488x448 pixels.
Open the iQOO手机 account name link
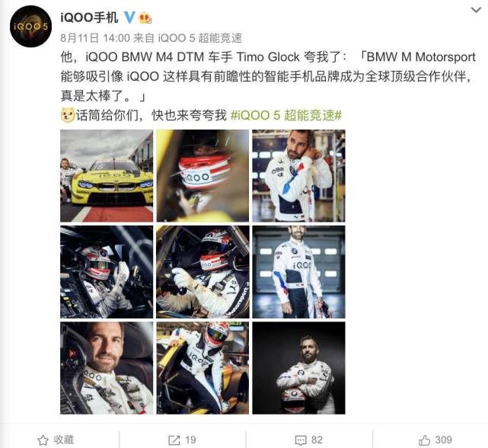coord(89,18)
